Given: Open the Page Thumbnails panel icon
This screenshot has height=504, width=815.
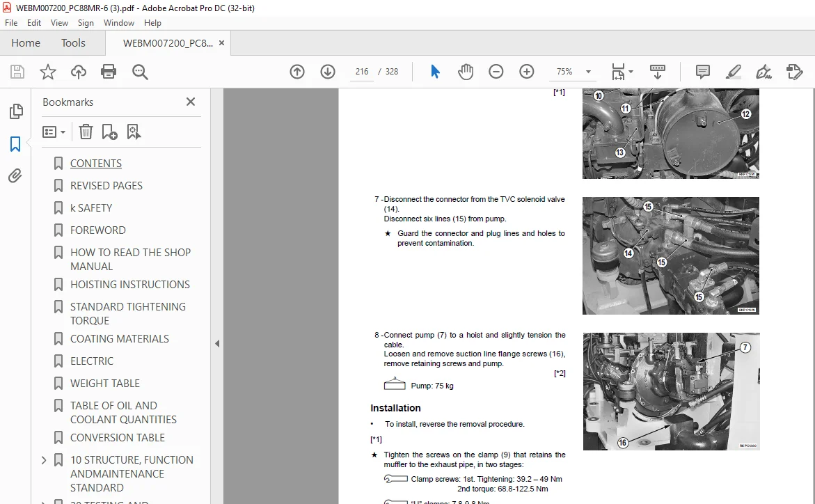Looking at the screenshot, I should [x=16, y=111].
